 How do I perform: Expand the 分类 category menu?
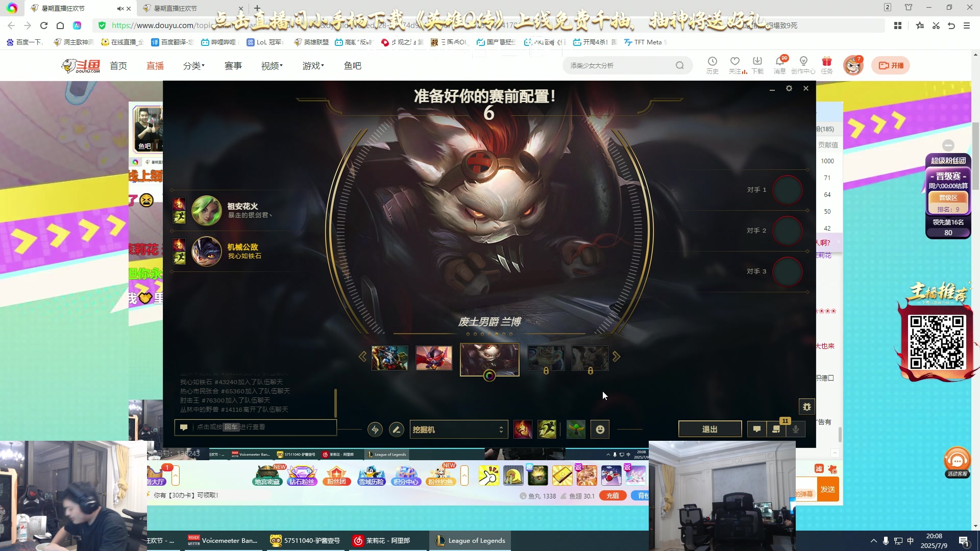(x=194, y=66)
